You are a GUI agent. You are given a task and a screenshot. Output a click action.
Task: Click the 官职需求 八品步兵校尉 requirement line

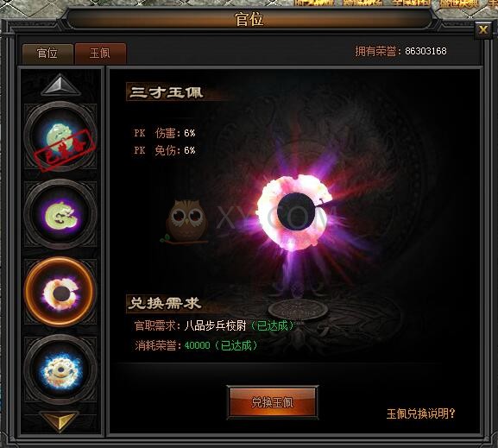(215, 325)
